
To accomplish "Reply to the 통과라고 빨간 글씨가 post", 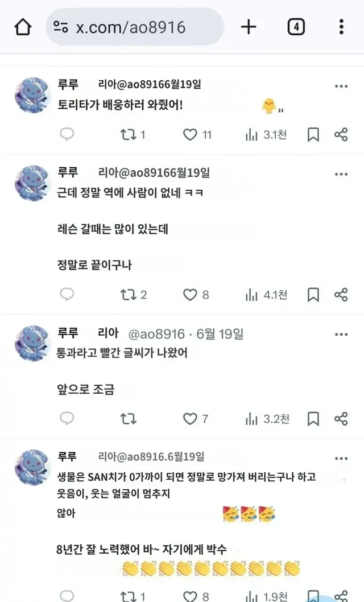I will [x=67, y=418].
